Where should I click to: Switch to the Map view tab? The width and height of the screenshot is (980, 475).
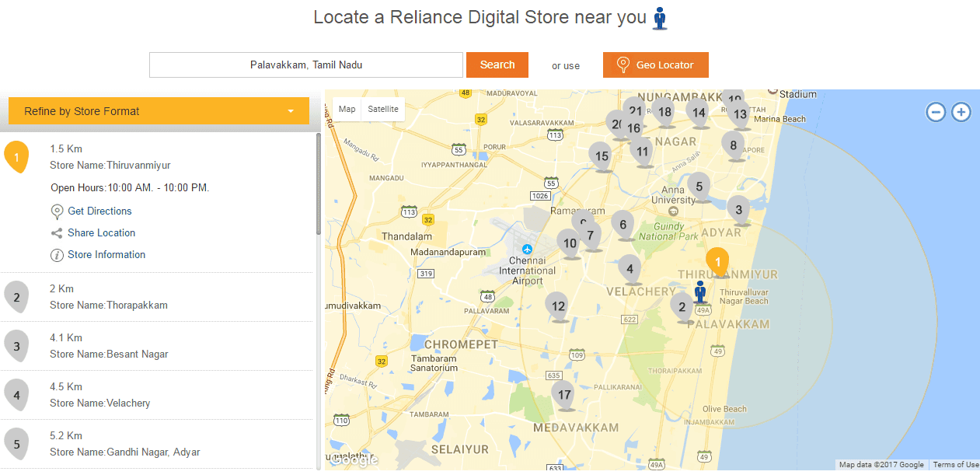347,109
